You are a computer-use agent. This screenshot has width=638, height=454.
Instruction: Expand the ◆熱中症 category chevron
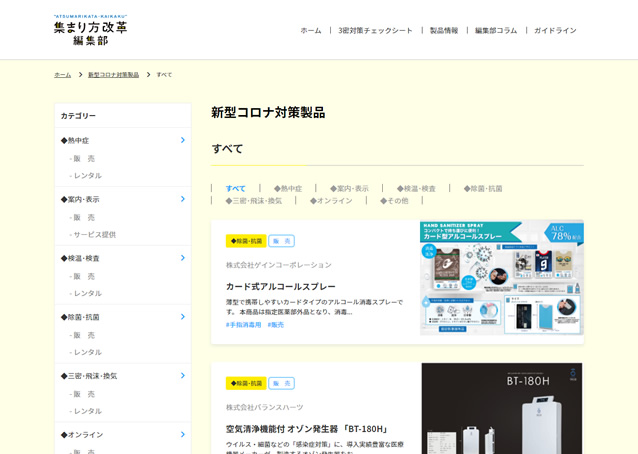tap(183, 140)
